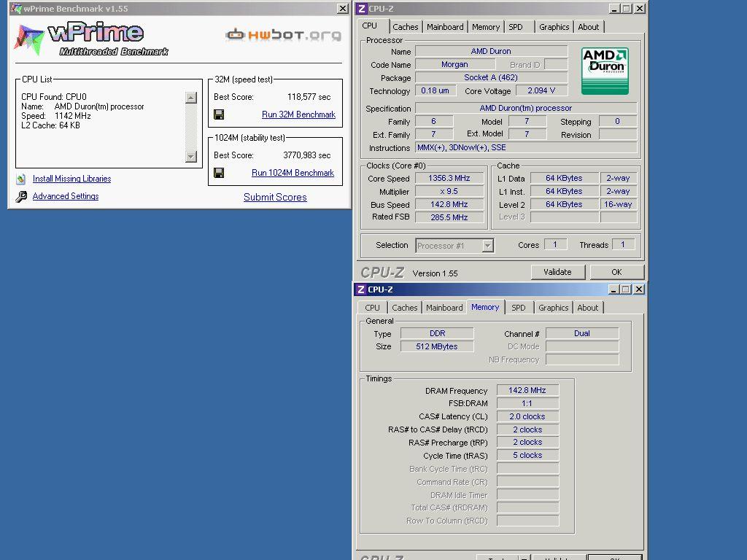Screen dimensions: 747x560
Task: Click the Core Voltage value 2.094 V
Action: tap(541, 90)
